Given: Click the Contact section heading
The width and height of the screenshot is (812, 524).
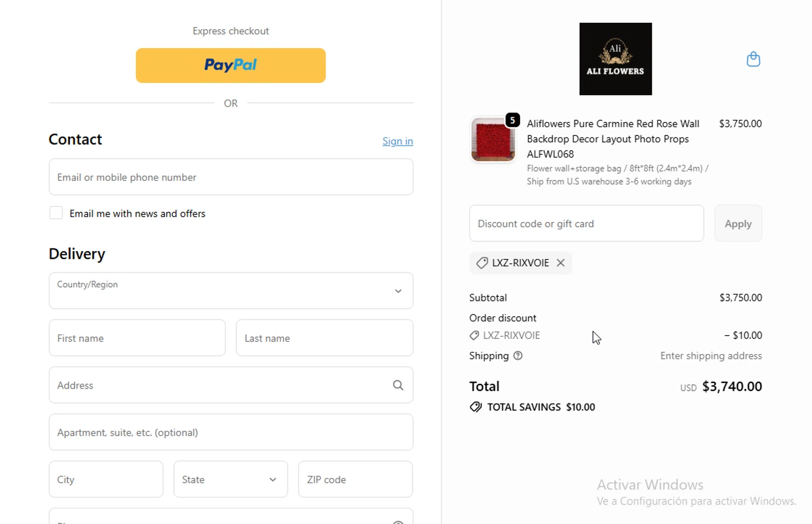Looking at the screenshot, I should 75,139.
